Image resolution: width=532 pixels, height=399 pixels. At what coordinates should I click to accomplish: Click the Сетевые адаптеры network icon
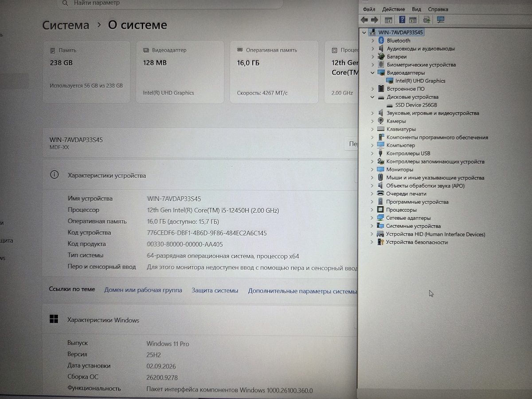[x=380, y=218]
